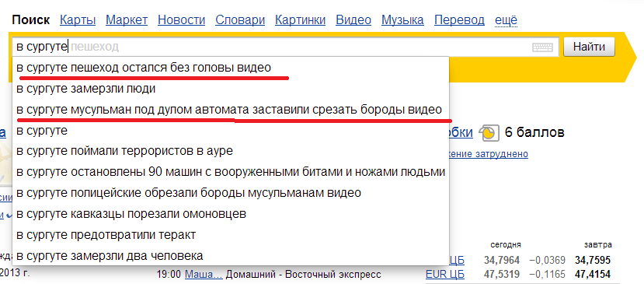The width and height of the screenshot is (644, 284).
Task: Select the active Поиск tab
Action: pos(31,19)
